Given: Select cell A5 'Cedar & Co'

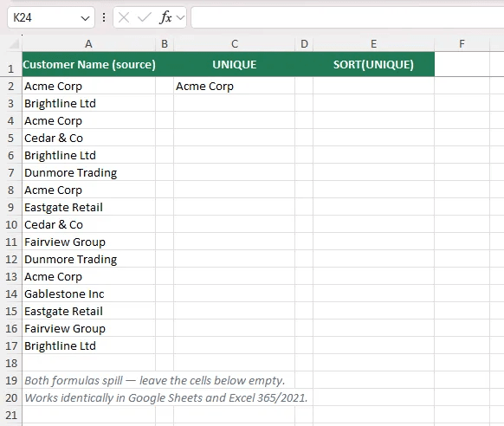Looking at the screenshot, I should 89,138.
